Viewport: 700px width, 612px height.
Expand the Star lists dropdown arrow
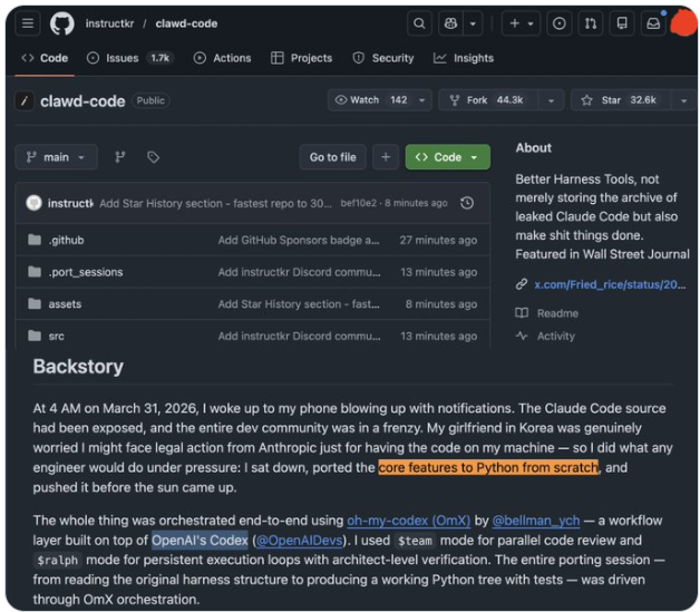tap(683, 100)
